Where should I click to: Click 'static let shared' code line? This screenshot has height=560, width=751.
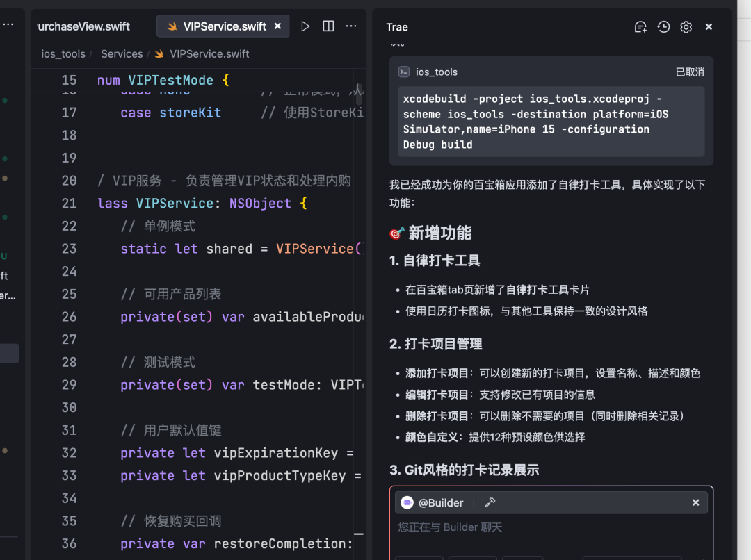tap(242, 249)
